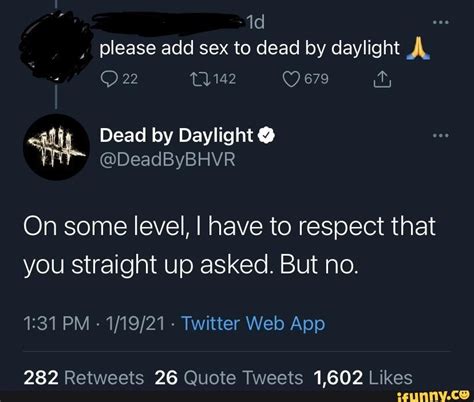Show the 1,602 Likes list
This screenshot has height=402, width=474.
[363, 378]
